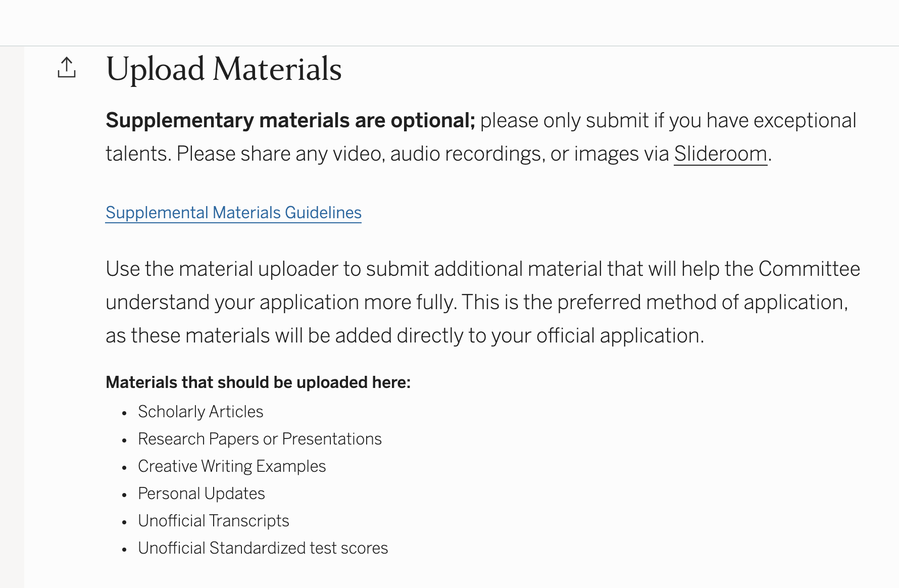Select the Scholarly Articles list item

click(201, 412)
